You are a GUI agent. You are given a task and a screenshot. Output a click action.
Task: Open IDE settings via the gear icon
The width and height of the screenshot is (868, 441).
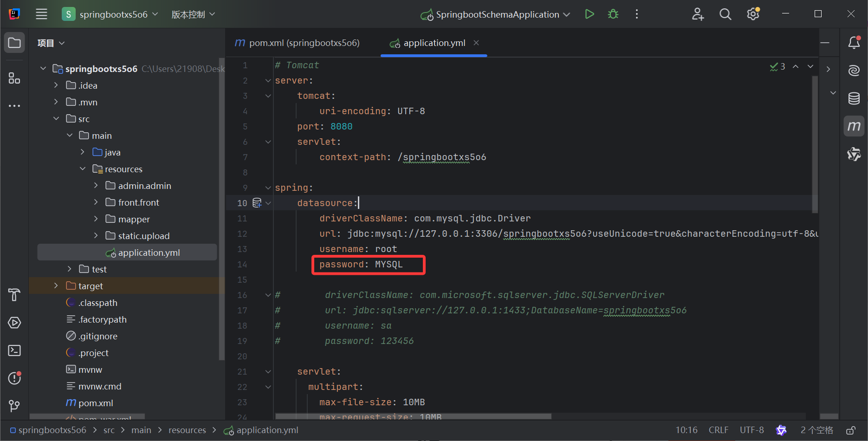[x=752, y=14]
